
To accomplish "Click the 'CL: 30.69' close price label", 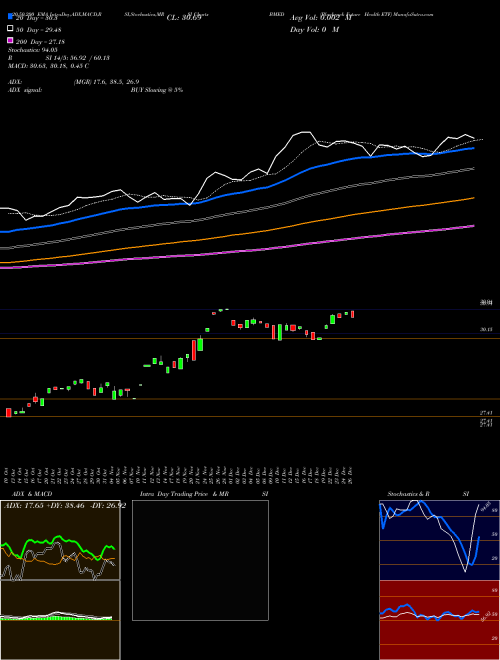I will [x=184, y=18].
